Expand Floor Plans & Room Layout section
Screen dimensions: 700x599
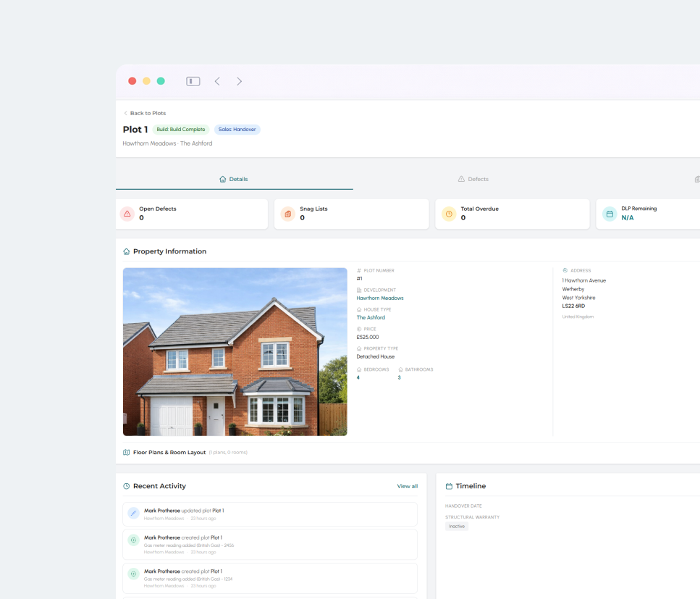coord(169,453)
